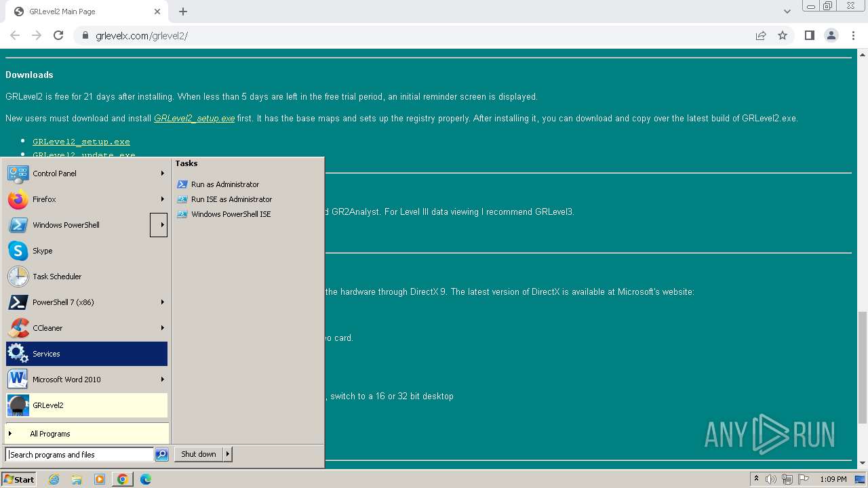
Task: Click the taskbar clock showing 1:09 PM
Action: click(833, 479)
